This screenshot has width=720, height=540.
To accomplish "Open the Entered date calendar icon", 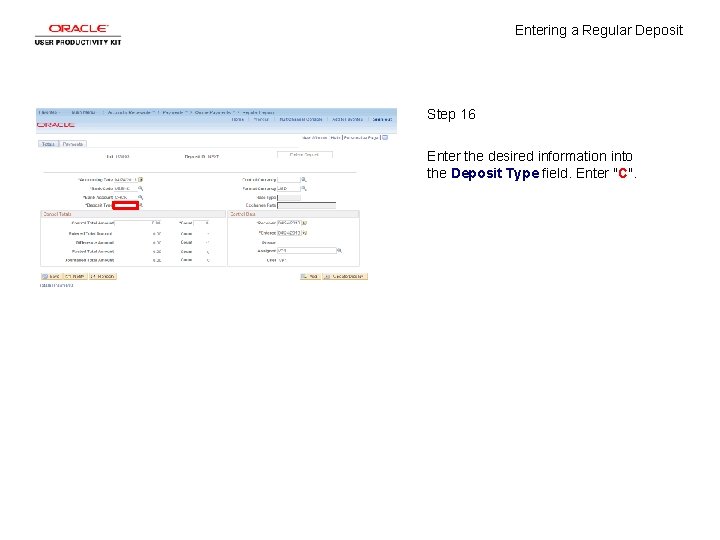I will coord(304,233).
